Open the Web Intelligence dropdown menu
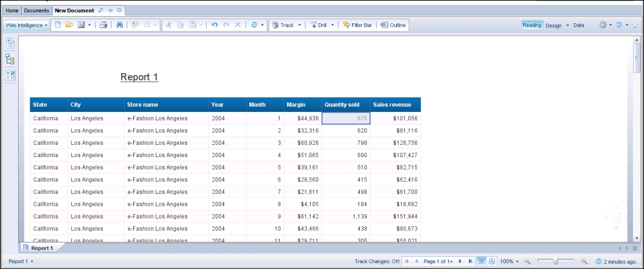 point(26,25)
